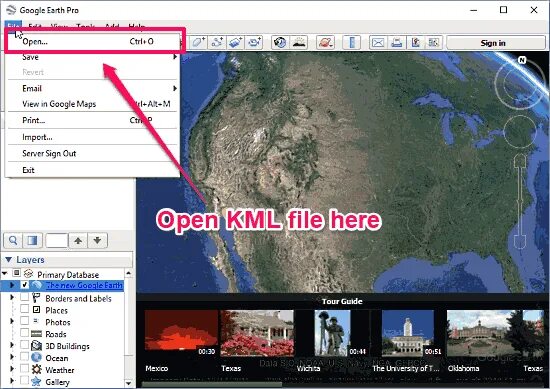
Task: Click the Gallery star icon
Action: [36, 381]
